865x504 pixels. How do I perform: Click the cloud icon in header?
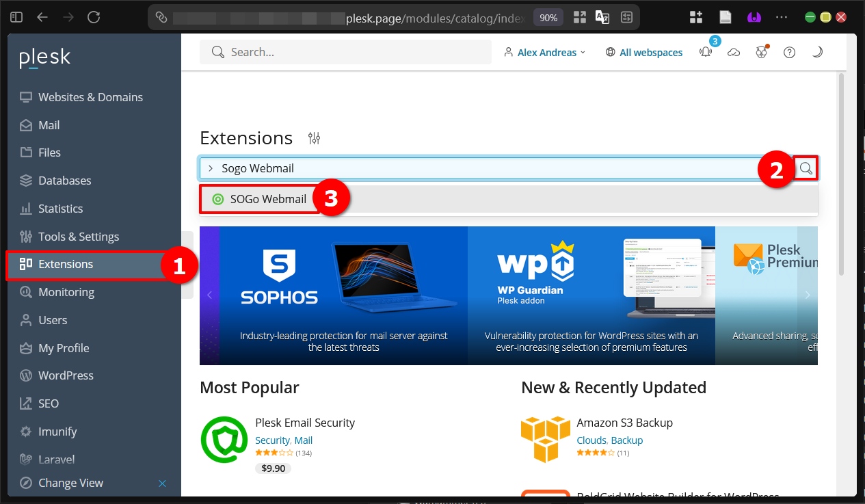click(x=734, y=52)
